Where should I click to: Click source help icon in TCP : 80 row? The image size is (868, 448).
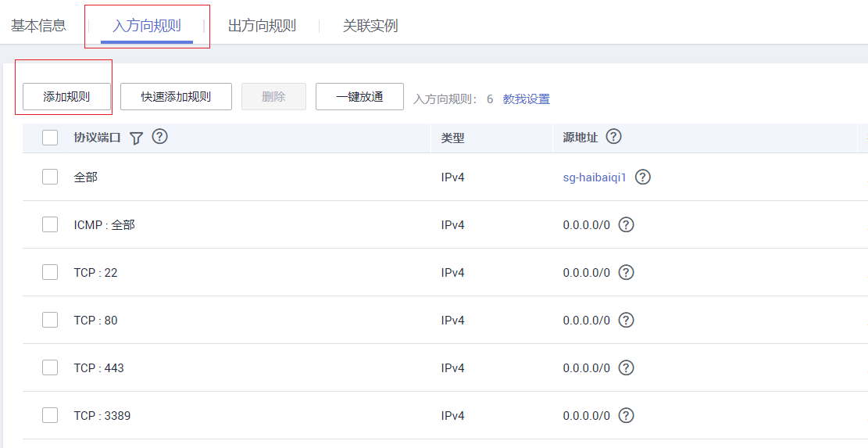tap(626, 320)
